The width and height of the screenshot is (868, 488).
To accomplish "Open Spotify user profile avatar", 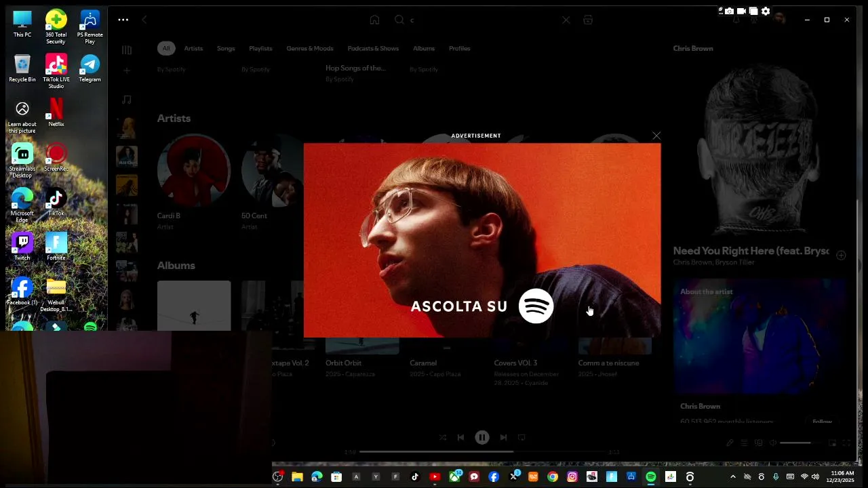I will click(781, 19).
